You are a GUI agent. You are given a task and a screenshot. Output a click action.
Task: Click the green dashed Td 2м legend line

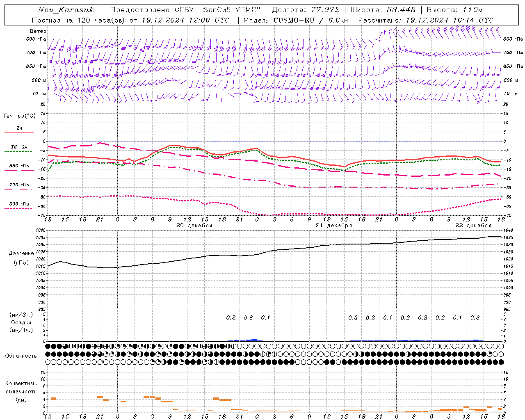coord(18,152)
